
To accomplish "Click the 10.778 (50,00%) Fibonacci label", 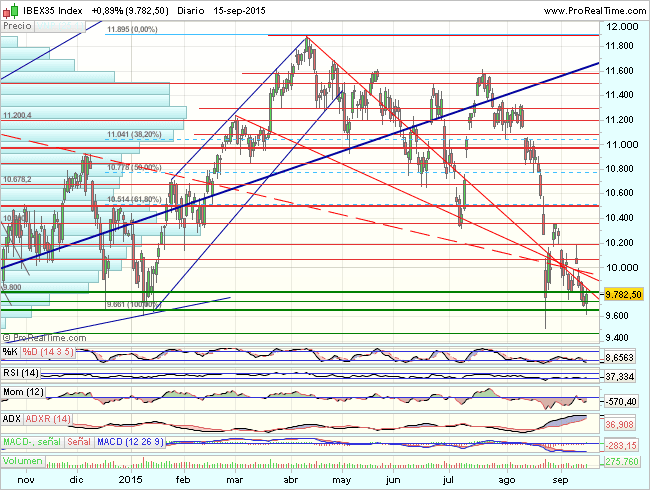I will 134,167.
